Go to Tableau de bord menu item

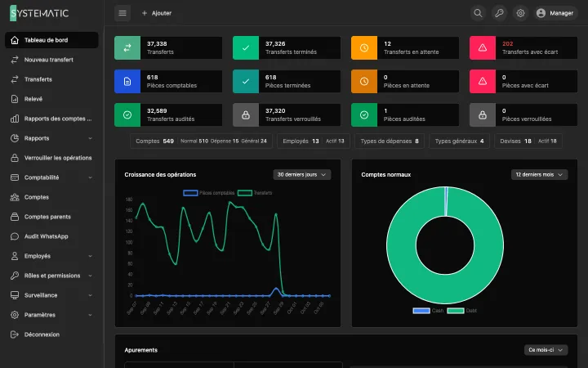(x=51, y=40)
